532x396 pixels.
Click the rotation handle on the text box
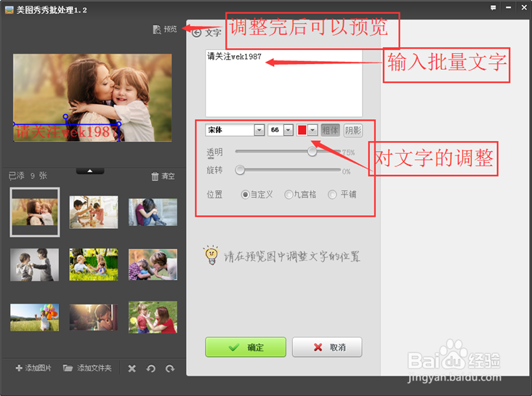point(65,117)
